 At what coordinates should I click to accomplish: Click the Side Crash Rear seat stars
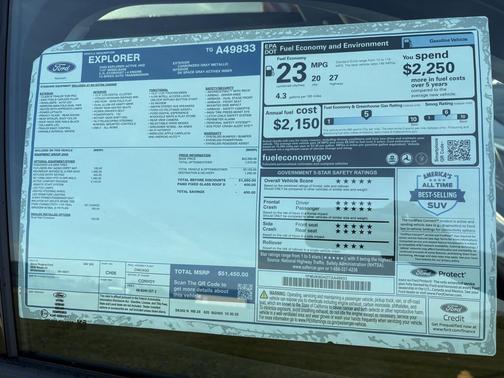354,231
